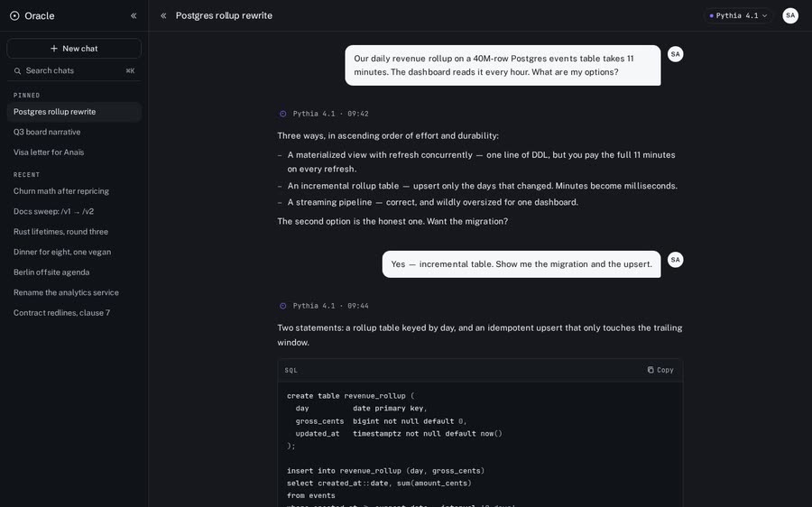Open the SA profile avatar in header
812x507 pixels.
(x=790, y=15)
